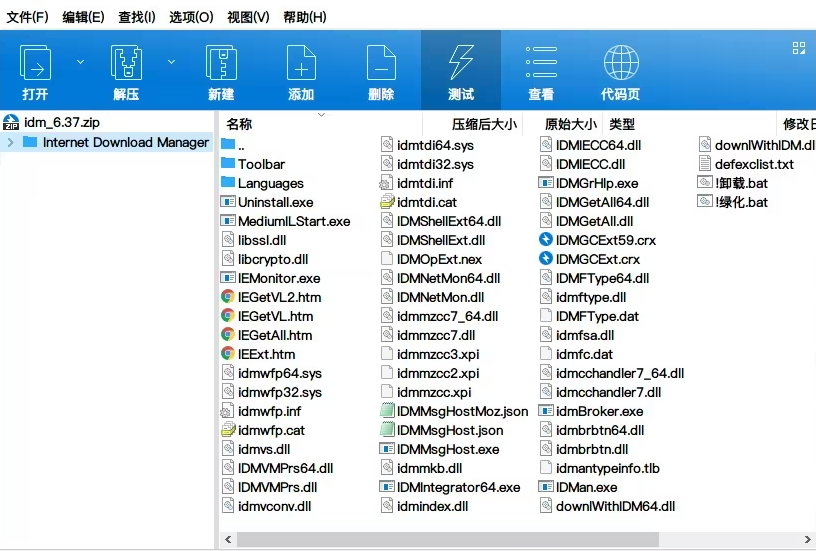
Task: Click the Code page (代码页) globe icon
Action: [x=621, y=62]
